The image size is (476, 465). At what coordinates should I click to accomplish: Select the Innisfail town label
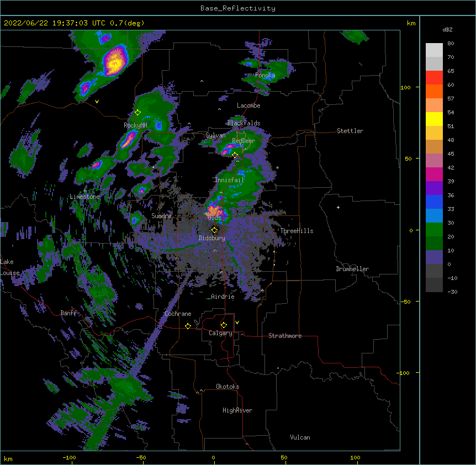[x=230, y=180]
